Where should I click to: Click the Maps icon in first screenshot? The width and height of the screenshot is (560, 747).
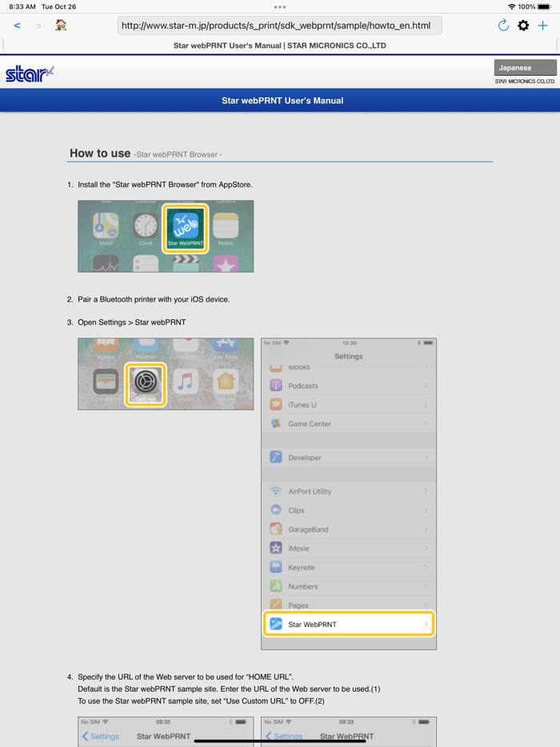[106, 226]
